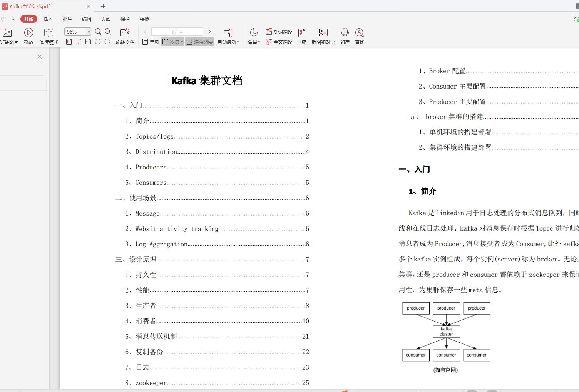Image resolution: width=579 pixels, height=392 pixels.
Task: Switch to 单页 single page view
Action: pyautogui.click(x=151, y=42)
